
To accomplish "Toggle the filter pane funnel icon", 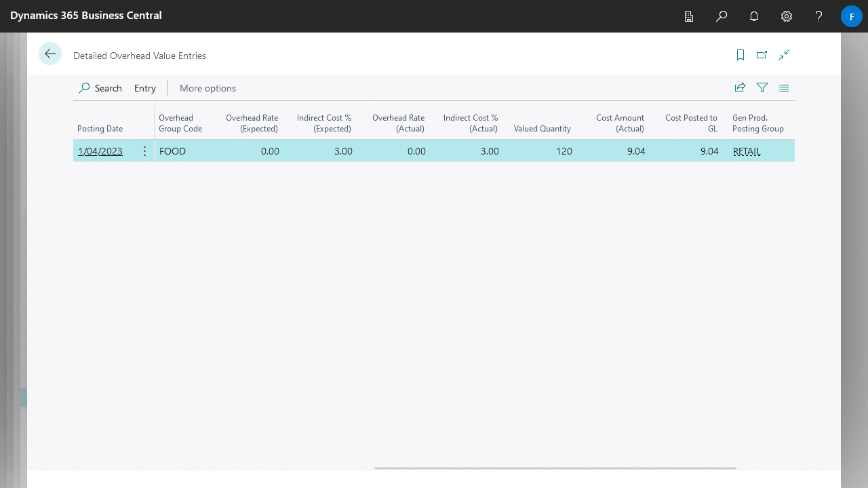I will [x=762, y=87].
